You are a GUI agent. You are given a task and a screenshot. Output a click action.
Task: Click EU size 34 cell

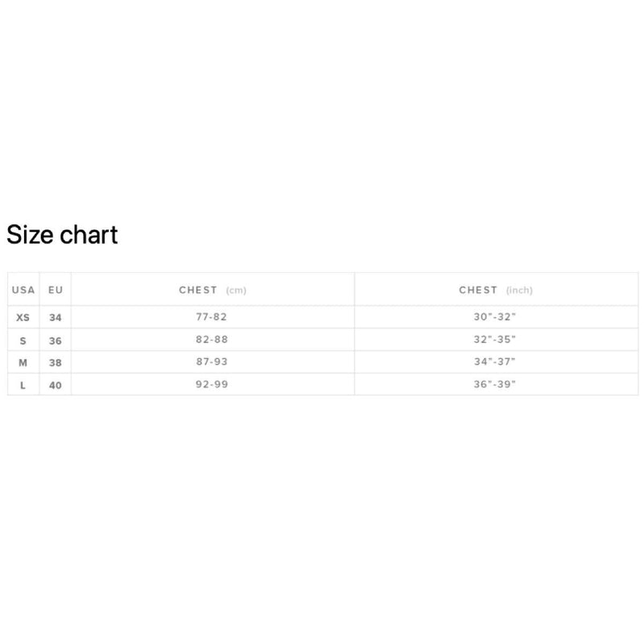(56, 317)
